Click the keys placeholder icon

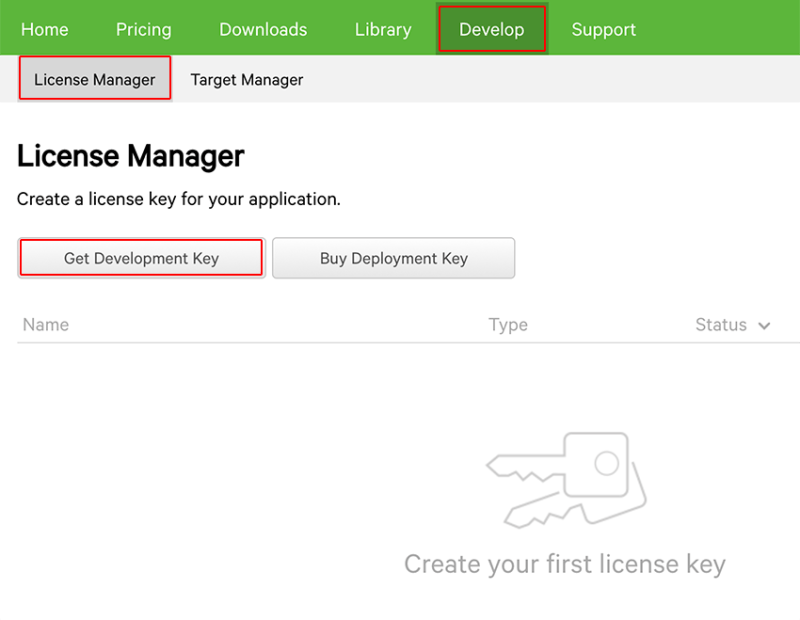click(566, 480)
